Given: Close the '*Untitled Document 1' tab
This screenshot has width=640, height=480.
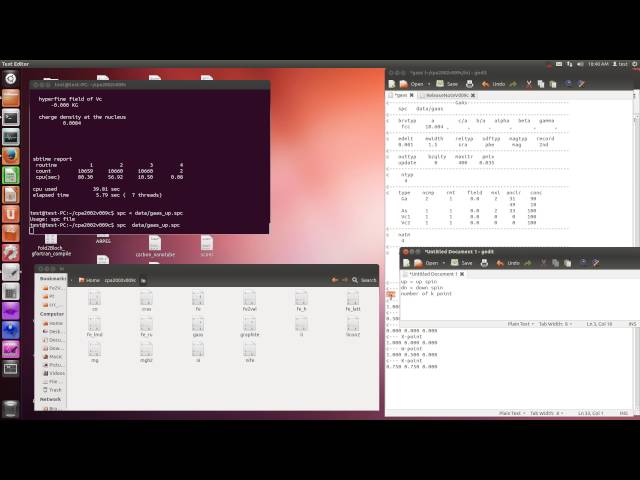Looking at the screenshot, I should 463,273.
